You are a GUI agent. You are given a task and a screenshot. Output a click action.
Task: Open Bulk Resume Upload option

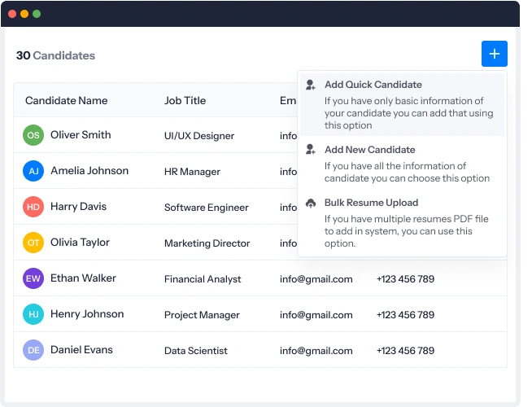[x=402, y=223]
